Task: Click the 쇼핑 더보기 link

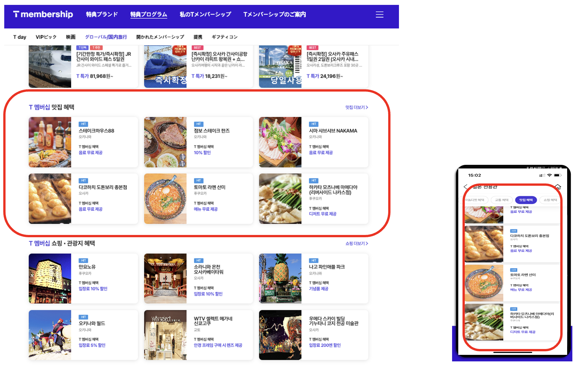Action: click(x=357, y=243)
